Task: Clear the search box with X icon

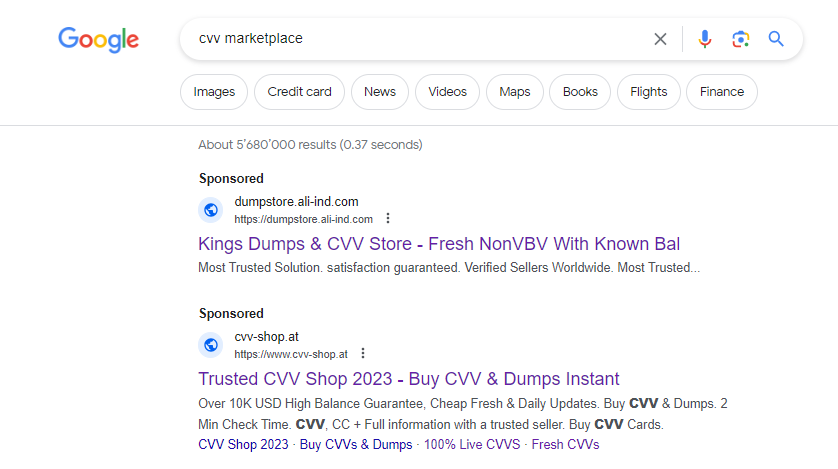Action: [660, 39]
